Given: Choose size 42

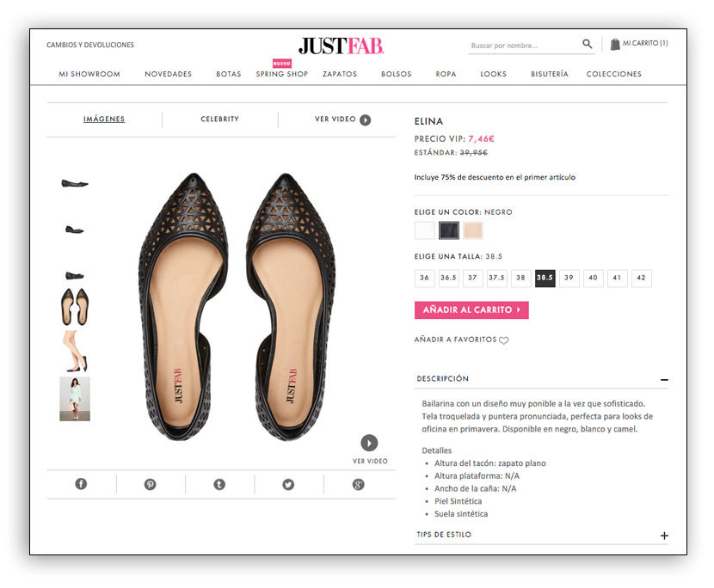Looking at the screenshot, I should click(x=641, y=279).
